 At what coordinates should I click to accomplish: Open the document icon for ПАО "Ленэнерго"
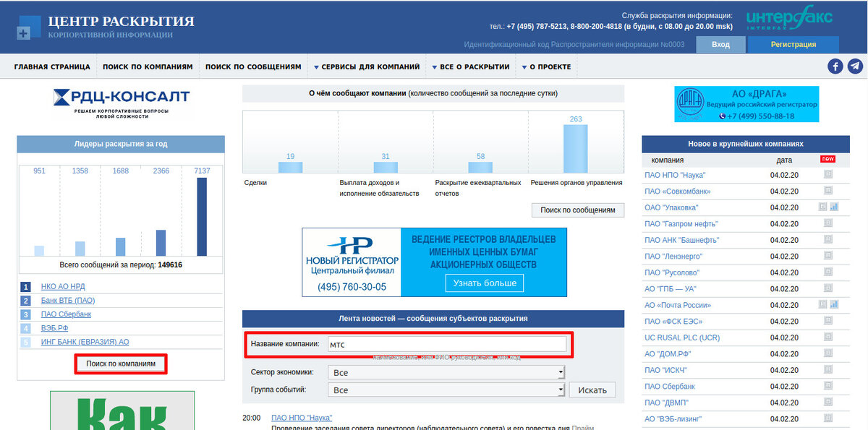pyautogui.click(x=828, y=256)
